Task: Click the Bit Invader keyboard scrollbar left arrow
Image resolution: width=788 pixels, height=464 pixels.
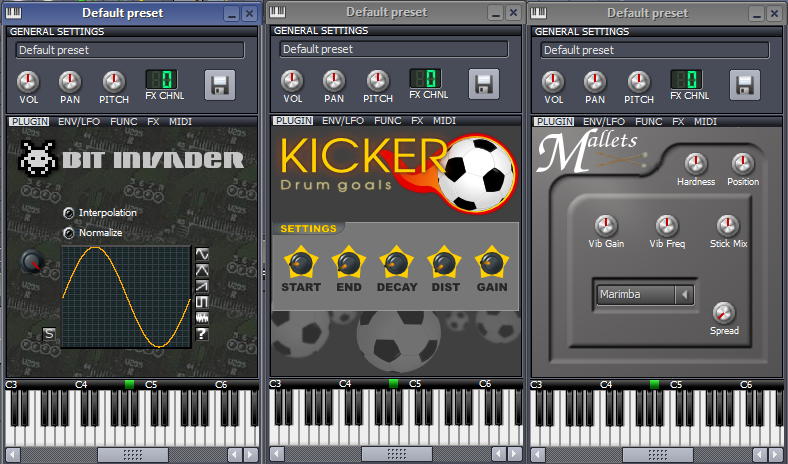Action: tap(13, 454)
